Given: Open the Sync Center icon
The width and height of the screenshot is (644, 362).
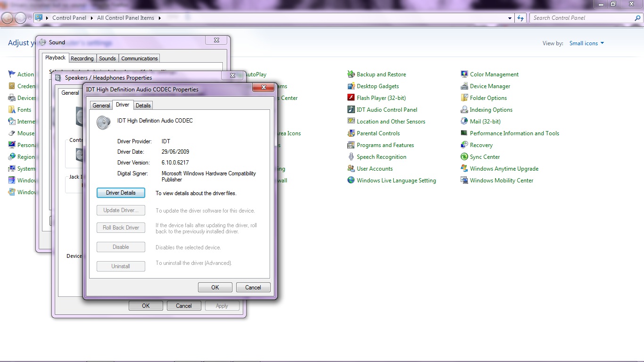Looking at the screenshot, I should point(464,157).
